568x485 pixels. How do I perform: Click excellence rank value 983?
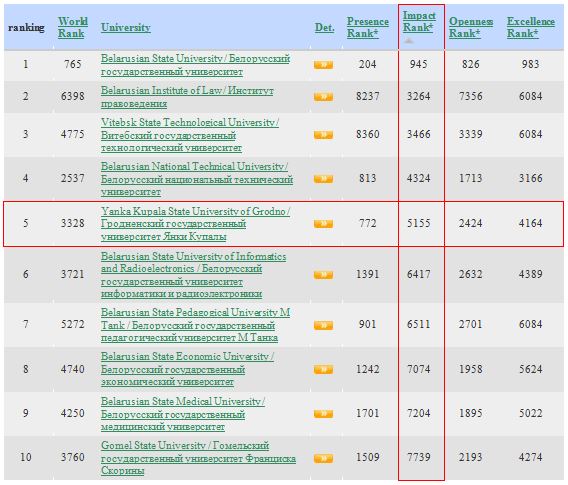click(531, 64)
